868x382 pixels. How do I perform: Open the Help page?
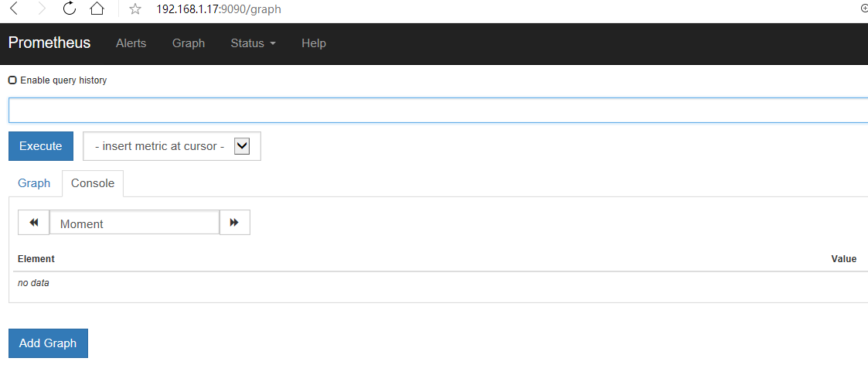tap(314, 43)
